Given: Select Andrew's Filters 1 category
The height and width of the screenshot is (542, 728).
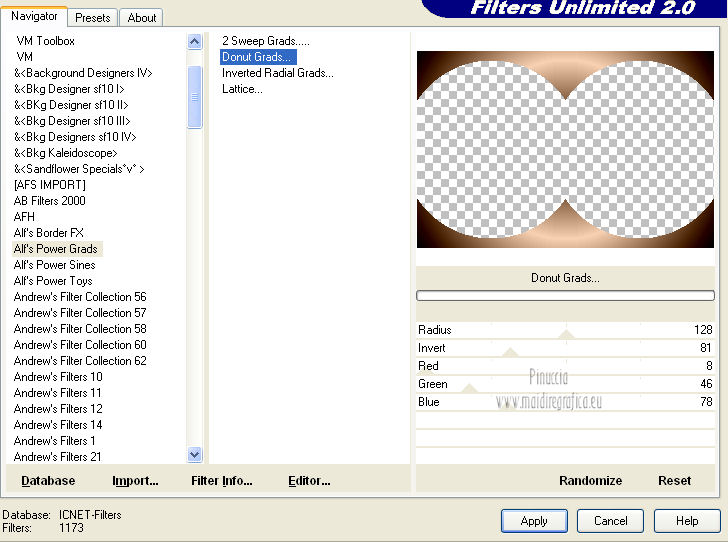Looking at the screenshot, I should tap(54, 441).
